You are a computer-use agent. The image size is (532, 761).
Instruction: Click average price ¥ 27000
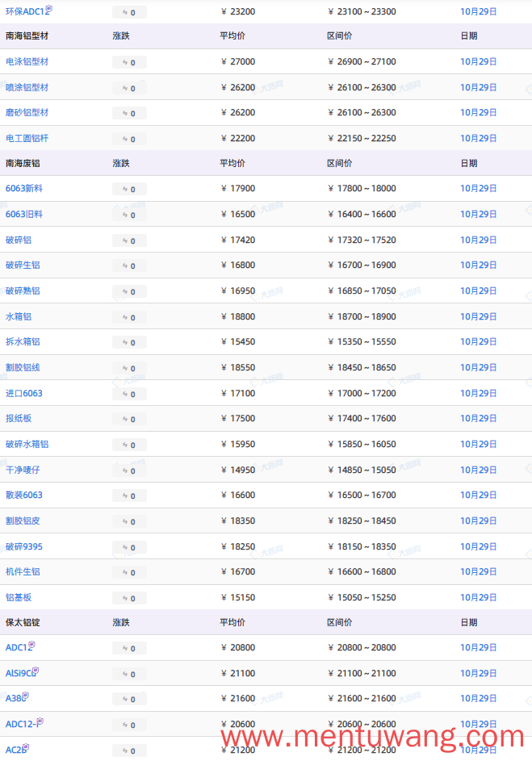238,61
